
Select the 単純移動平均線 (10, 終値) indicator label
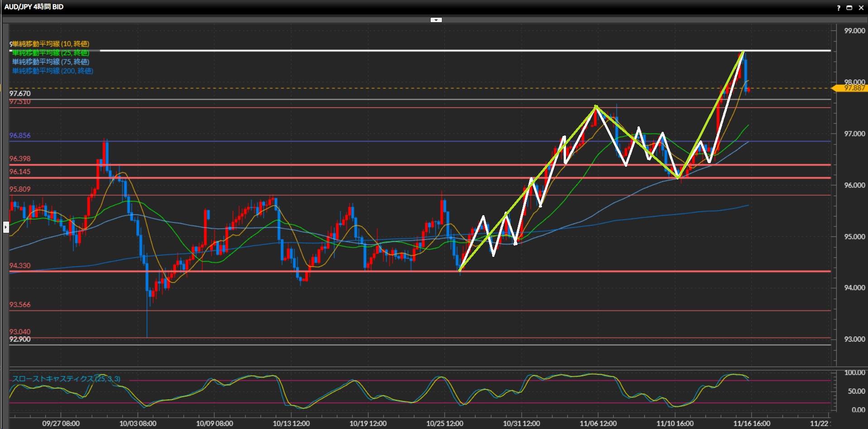(50, 44)
